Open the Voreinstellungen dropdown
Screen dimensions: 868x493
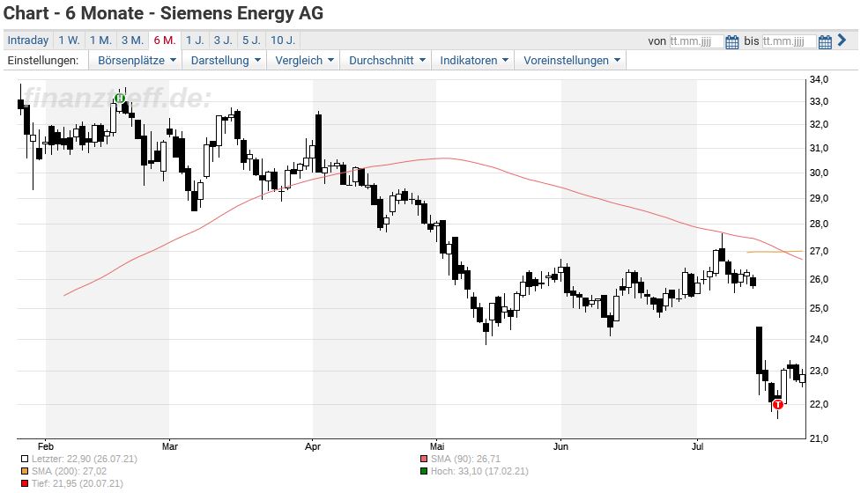click(571, 61)
